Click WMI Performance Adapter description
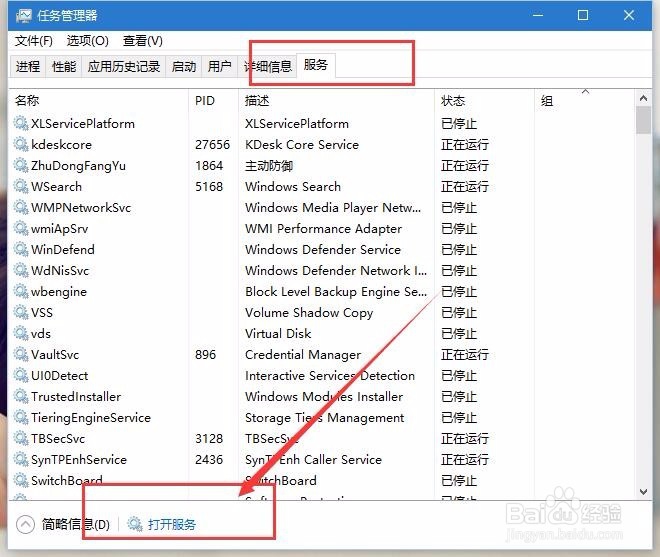The width and height of the screenshot is (660, 557). pyautogui.click(x=323, y=229)
